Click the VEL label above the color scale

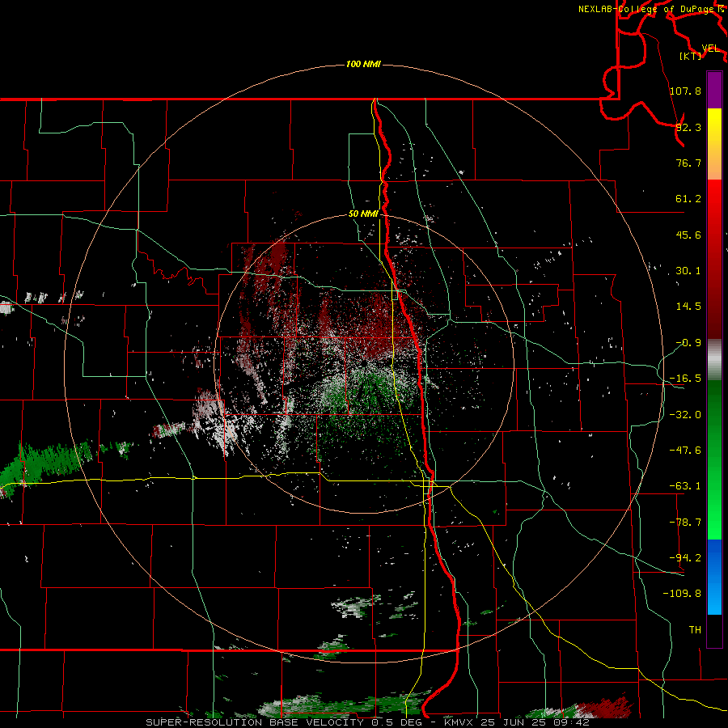click(710, 49)
